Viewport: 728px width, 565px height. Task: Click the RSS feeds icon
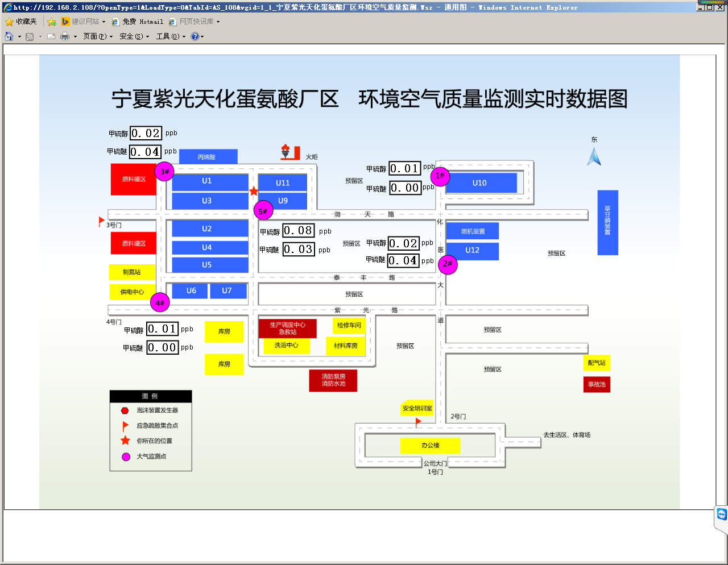click(30, 36)
